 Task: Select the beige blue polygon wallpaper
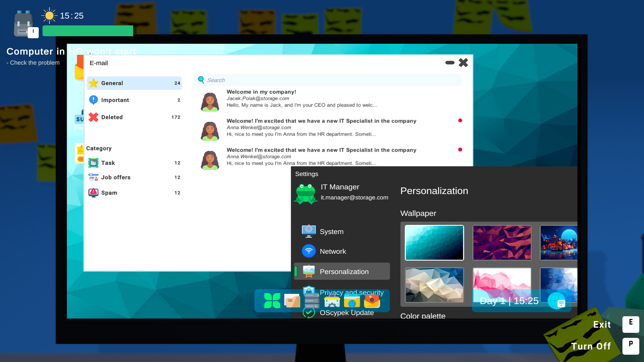(434, 285)
